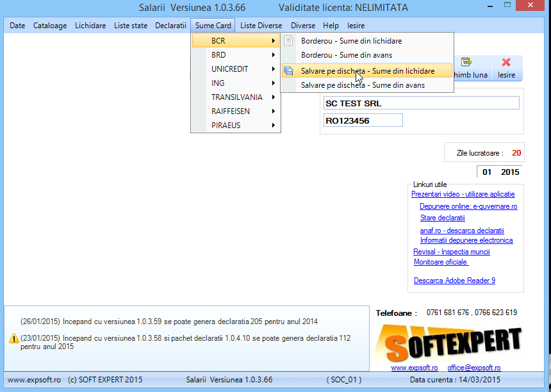Screen dimensions: 551x392
Task: Open anaf.ro - descarca declaratii link
Action: click(x=462, y=231)
